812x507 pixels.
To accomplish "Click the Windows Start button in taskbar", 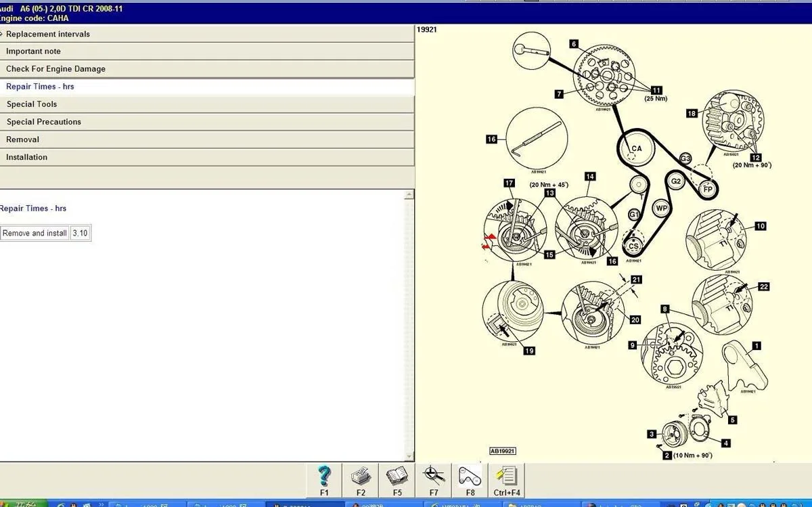I will [x=24, y=504].
